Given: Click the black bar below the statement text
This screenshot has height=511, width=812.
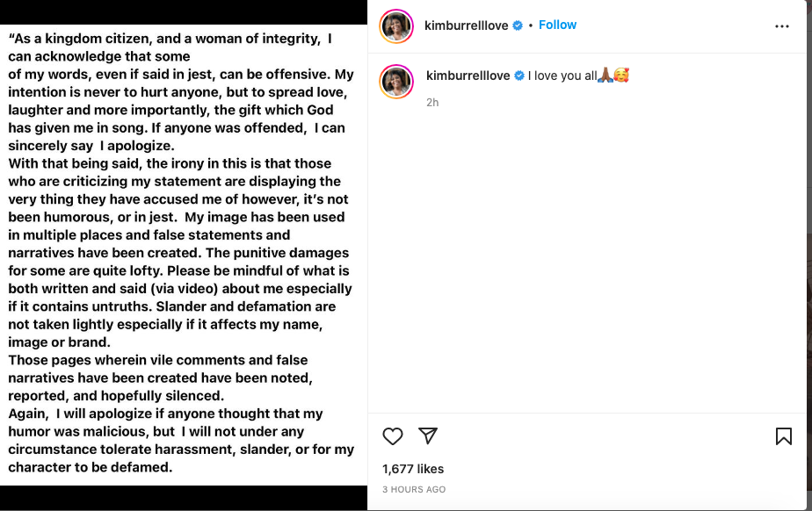Looking at the screenshot, I should (183, 497).
